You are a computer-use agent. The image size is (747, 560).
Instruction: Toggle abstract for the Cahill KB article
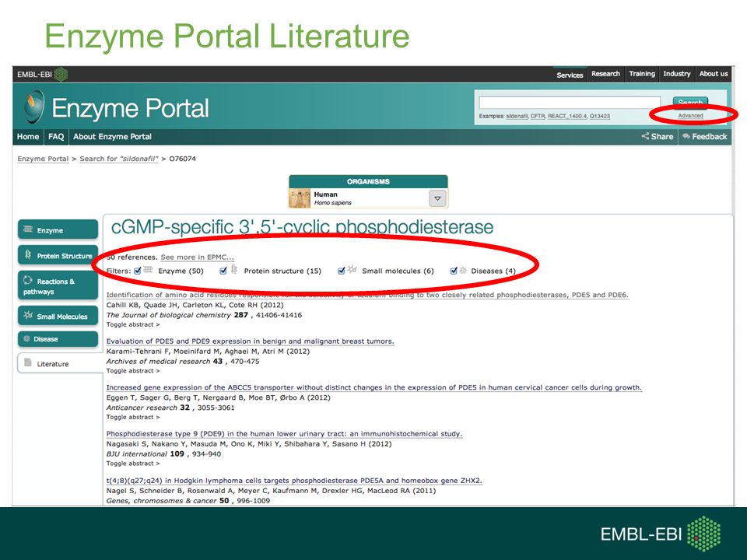[x=133, y=325]
